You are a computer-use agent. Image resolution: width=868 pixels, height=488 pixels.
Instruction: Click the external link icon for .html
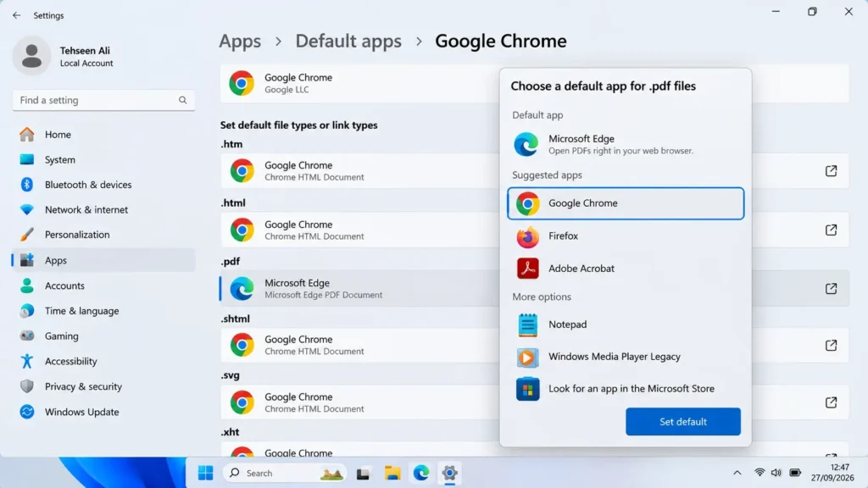tap(831, 230)
